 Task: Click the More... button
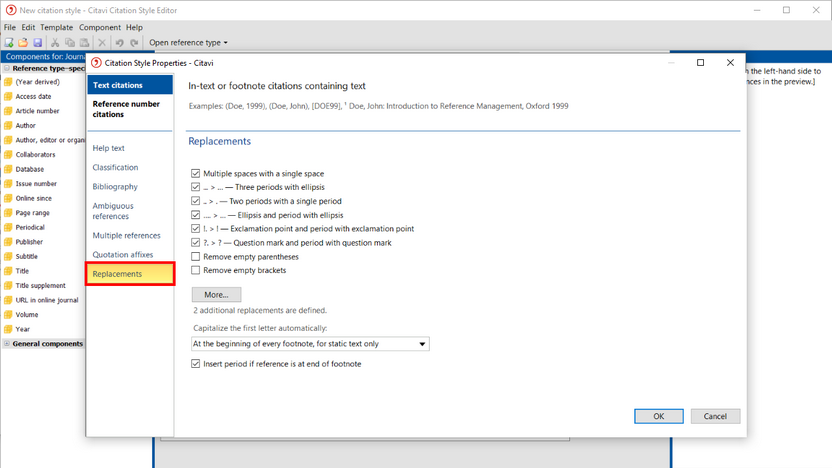point(216,294)
